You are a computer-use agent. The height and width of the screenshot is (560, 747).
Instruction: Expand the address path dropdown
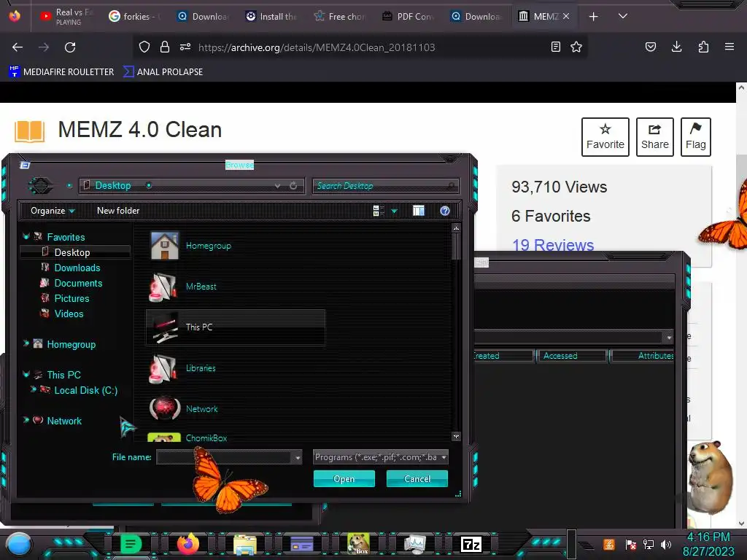277,186
